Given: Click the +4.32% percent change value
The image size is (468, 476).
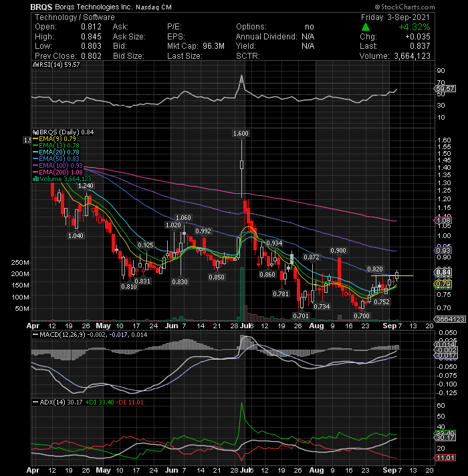Looking at the screenshot, I should [415, 27].
